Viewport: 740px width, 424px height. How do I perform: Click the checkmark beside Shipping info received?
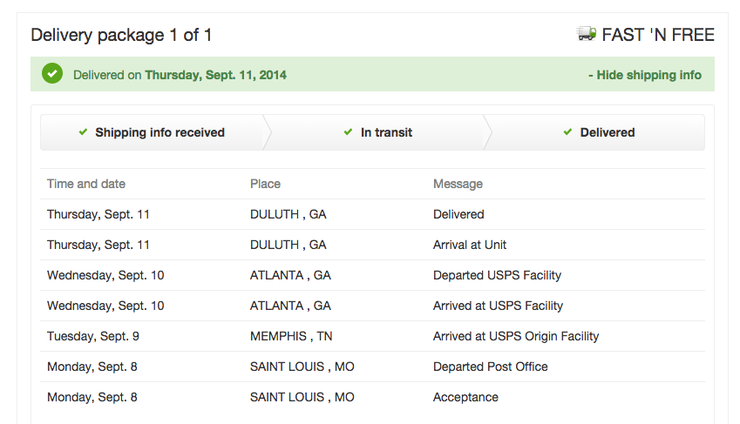83,132
